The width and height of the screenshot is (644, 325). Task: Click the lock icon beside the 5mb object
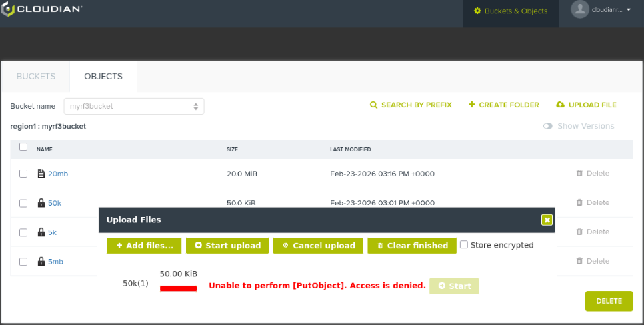click(x=41, y=262)
